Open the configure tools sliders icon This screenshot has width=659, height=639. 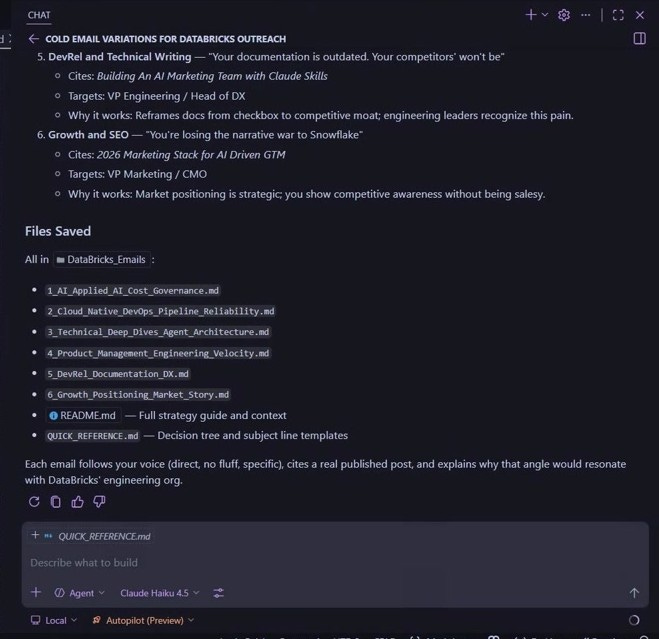[219, 593]
